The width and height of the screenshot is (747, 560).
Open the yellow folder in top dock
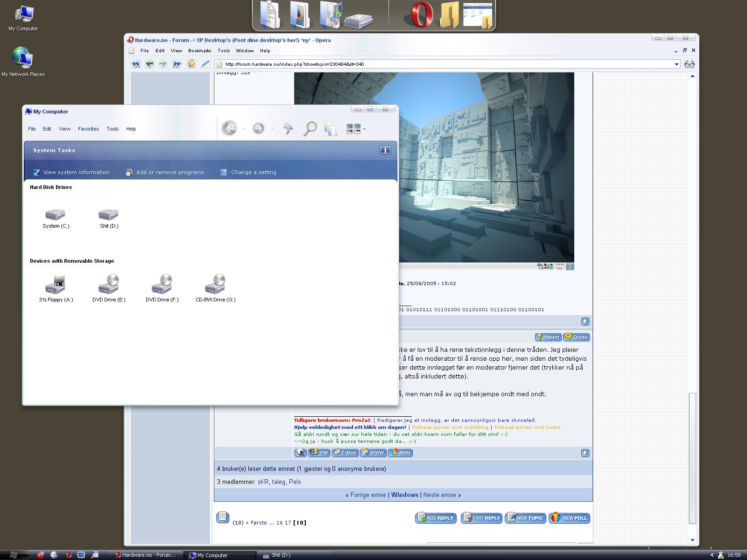(x=450, y=15)
